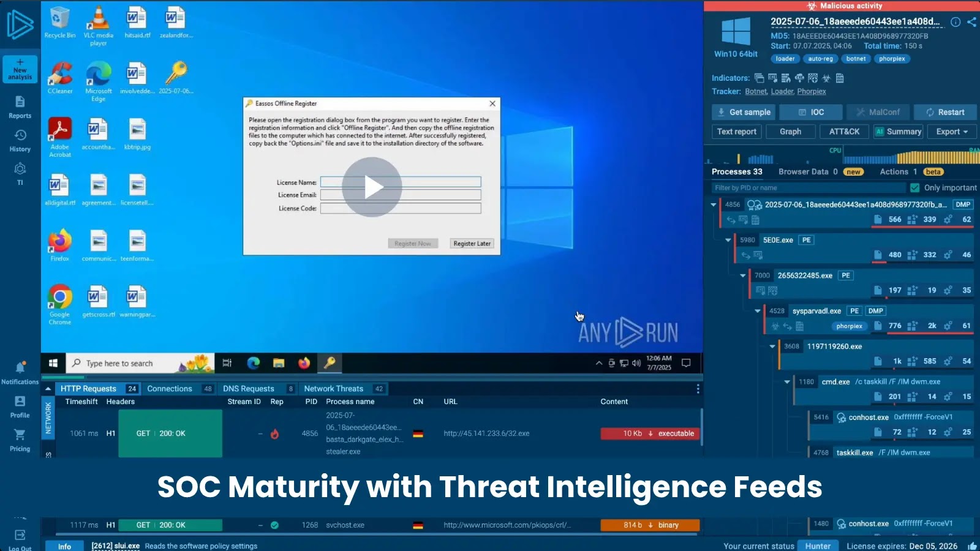Open the Windows notification center icon
Image resolution: width=980 pixels, height=551 pixels.
[686, 363]
